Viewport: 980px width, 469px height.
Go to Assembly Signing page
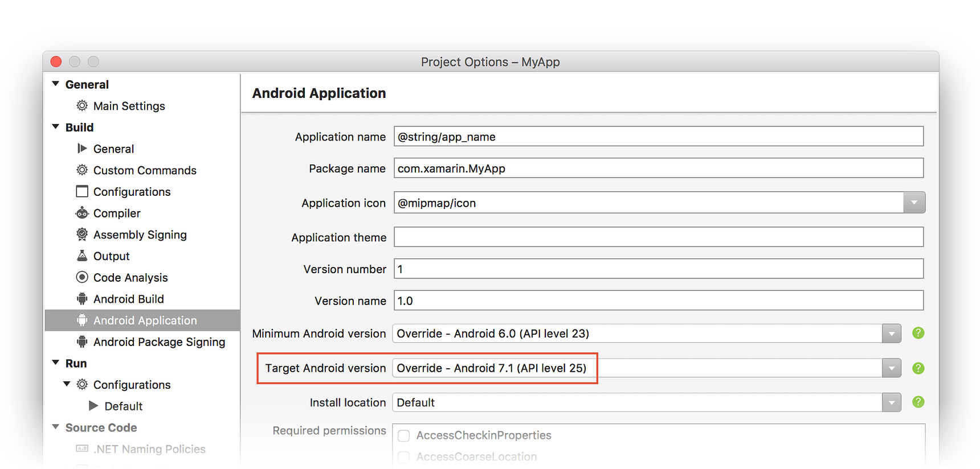click(140, 234)
